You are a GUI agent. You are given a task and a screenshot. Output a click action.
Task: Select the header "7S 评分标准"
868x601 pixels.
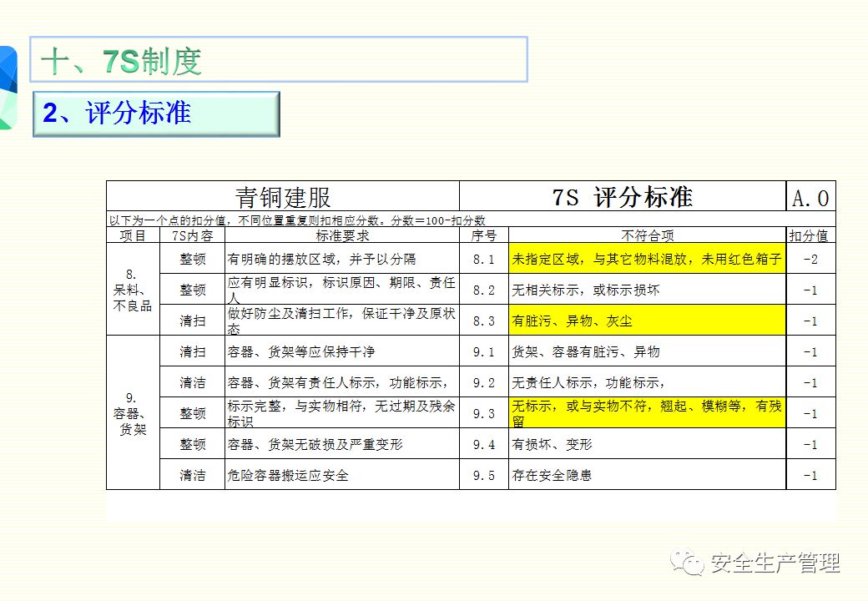click(623, 197)
